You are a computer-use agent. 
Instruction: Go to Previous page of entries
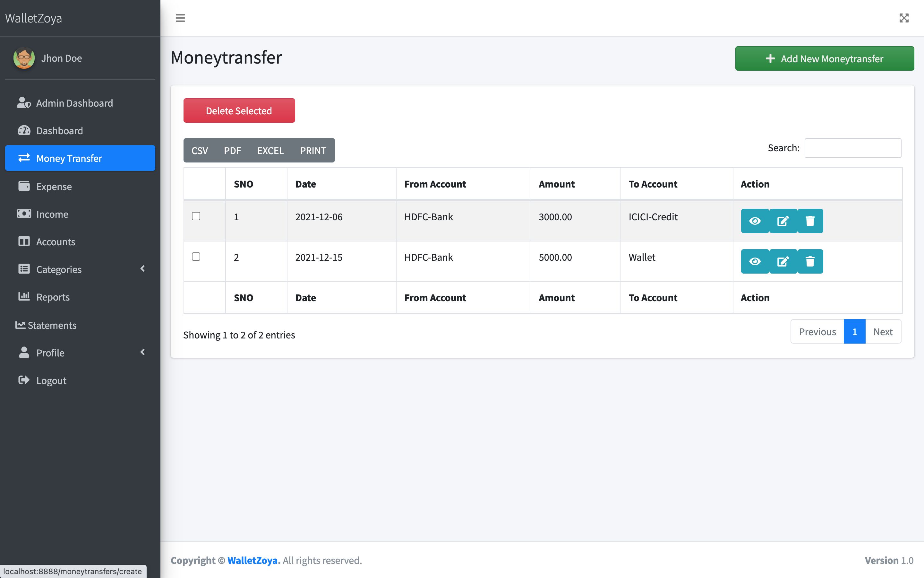coord(817,331)
